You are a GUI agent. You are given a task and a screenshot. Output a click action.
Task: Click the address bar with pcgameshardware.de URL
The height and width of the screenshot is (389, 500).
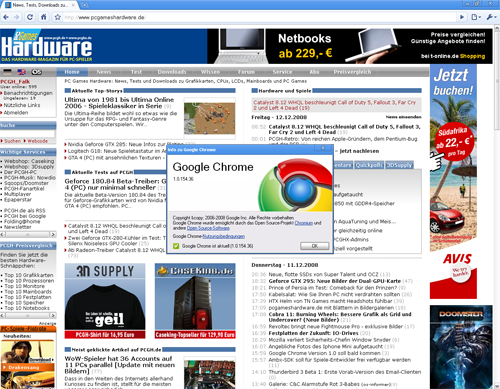point(260,17)
